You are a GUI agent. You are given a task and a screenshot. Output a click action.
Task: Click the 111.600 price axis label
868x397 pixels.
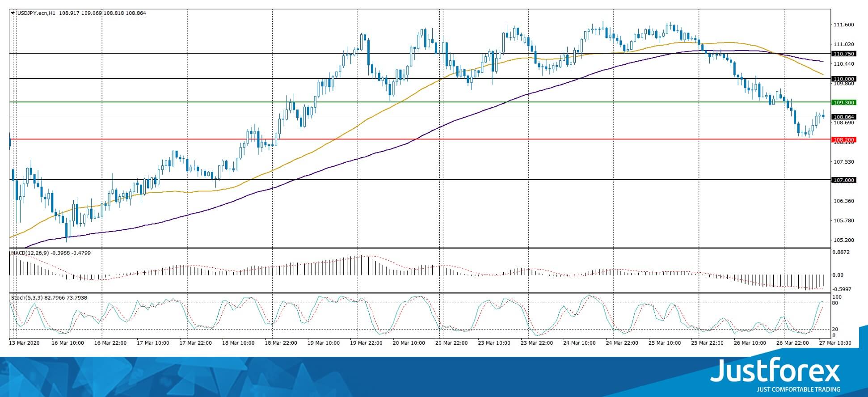(844, 25)
